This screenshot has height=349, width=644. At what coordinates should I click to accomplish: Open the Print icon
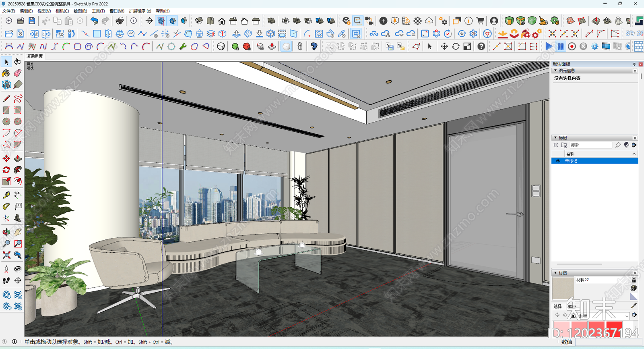click(x=120, y=21)
